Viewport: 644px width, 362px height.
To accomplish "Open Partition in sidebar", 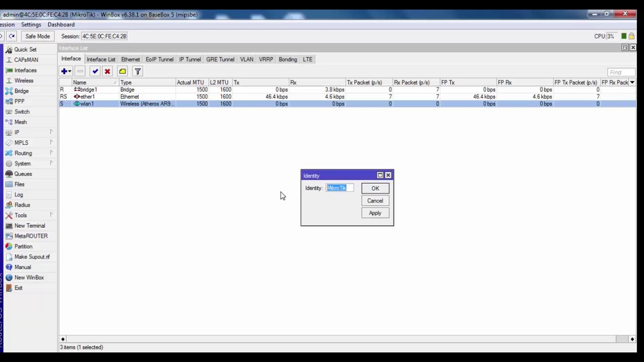I will 24,246.
